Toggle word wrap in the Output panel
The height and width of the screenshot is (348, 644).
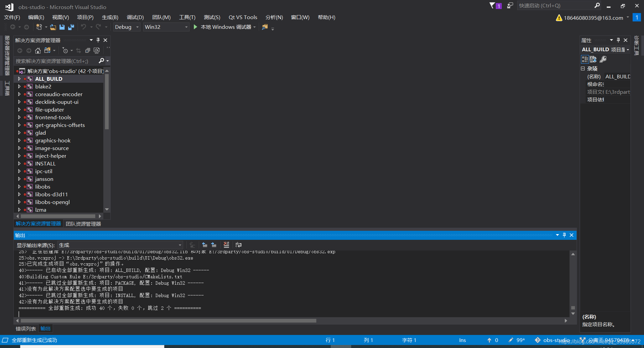point(238,245)
